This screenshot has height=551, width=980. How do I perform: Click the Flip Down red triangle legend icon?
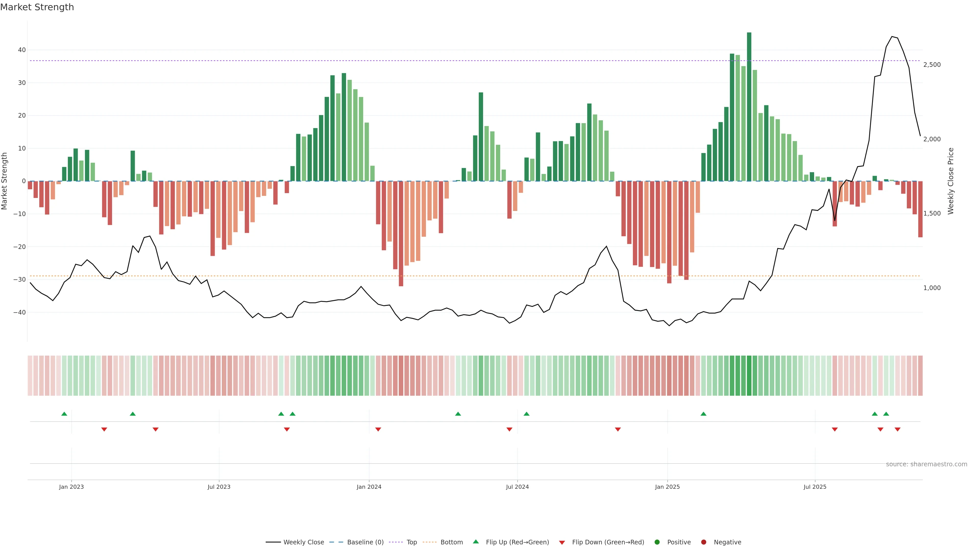(x=562, y=543)
